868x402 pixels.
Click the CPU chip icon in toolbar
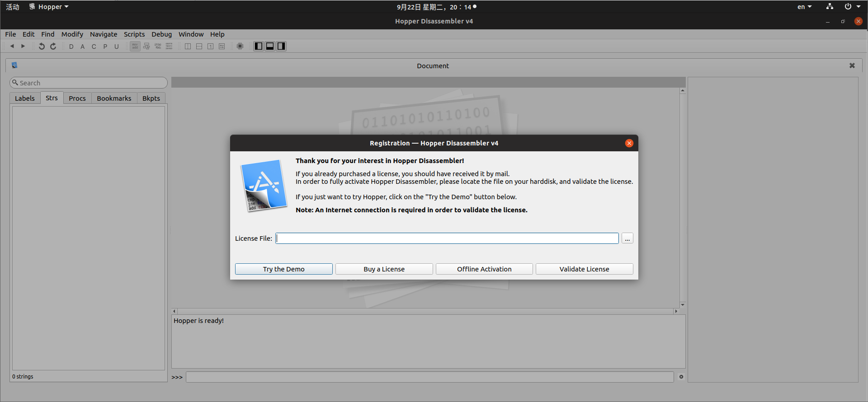click(240, 46)
